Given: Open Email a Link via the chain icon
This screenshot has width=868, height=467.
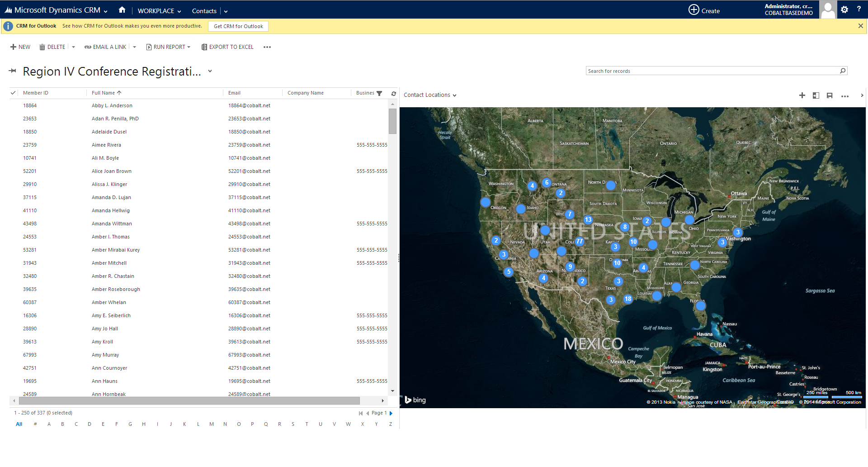Looking at the screenshot, I should (x=87, y=47).
